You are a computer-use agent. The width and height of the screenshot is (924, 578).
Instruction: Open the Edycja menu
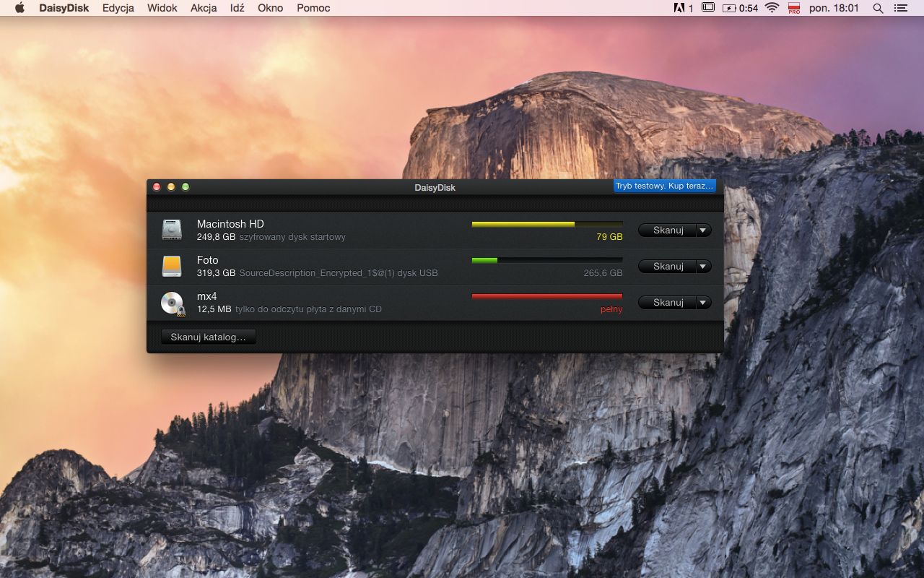pyautogui.click(x=118, y=8)
